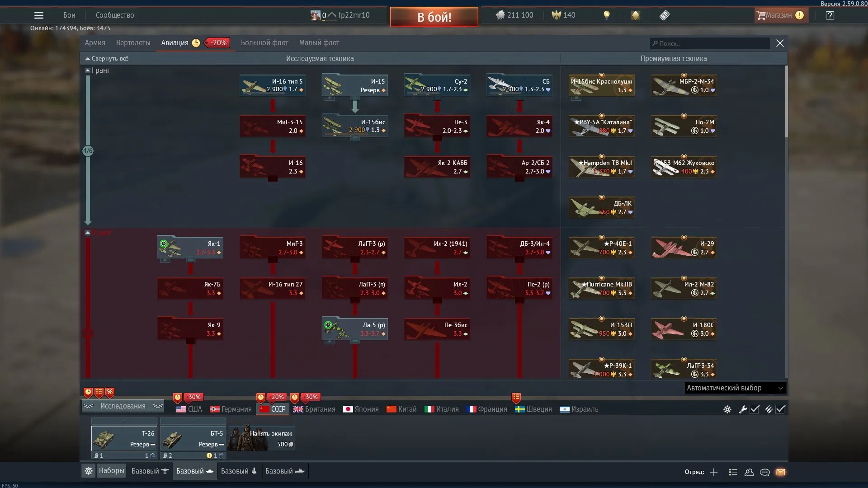Viewport: 868px width, 488px height.
Task: Add squad member with plus icon
Action: (714, 472)
